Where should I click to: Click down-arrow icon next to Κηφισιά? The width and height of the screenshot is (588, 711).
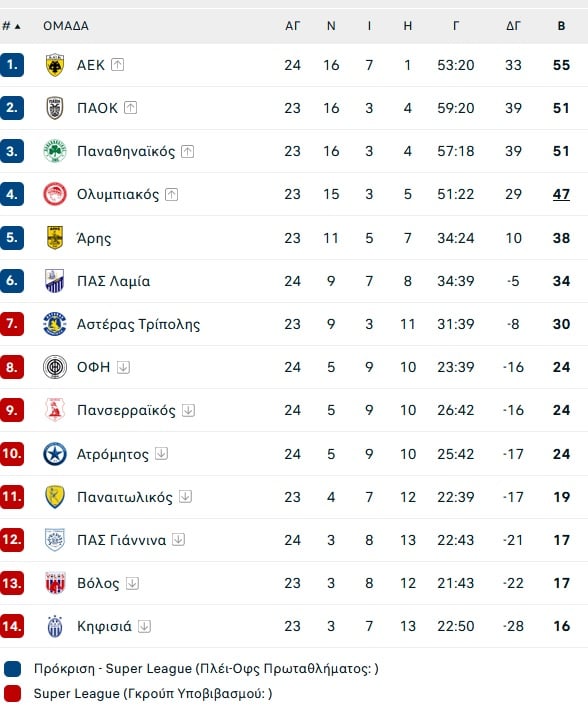point(144,626)
